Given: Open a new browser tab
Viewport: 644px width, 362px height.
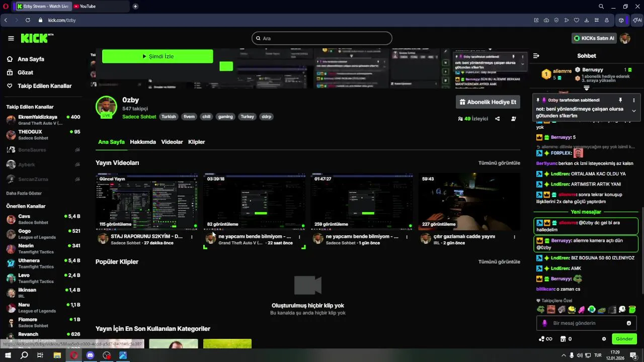Looking at the screenshot, I should [x=135, y=7].
